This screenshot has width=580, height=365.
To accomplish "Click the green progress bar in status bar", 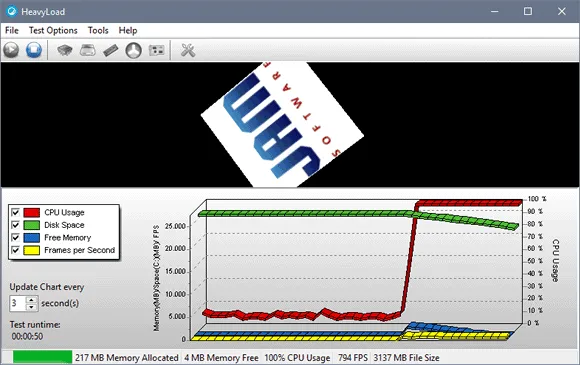I will point(42,357).
